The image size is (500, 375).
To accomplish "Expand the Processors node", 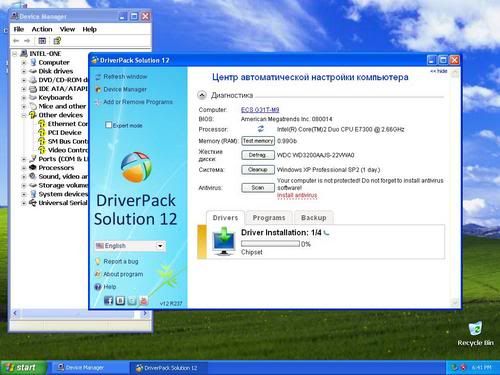I will [24, 168].
